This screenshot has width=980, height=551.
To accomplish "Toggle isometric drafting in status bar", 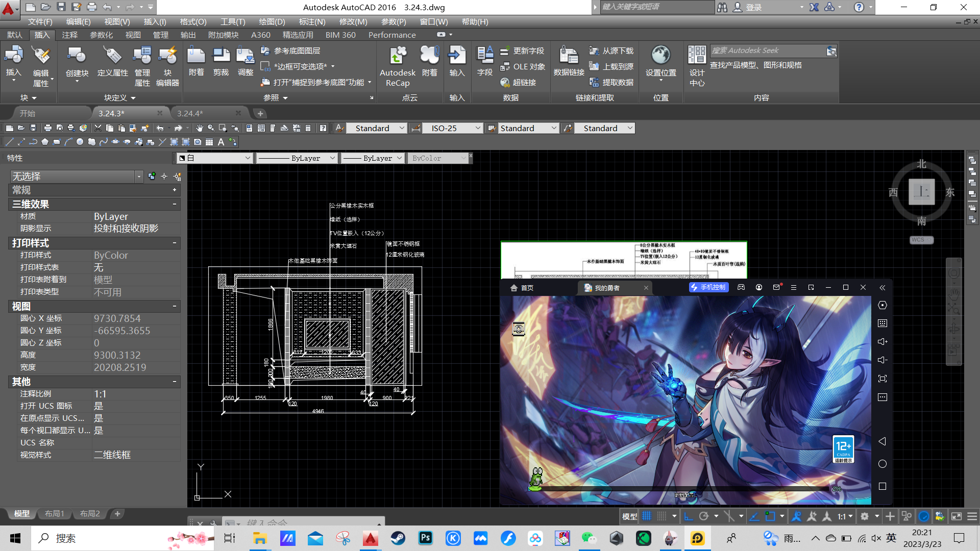I will coord(729,516).
